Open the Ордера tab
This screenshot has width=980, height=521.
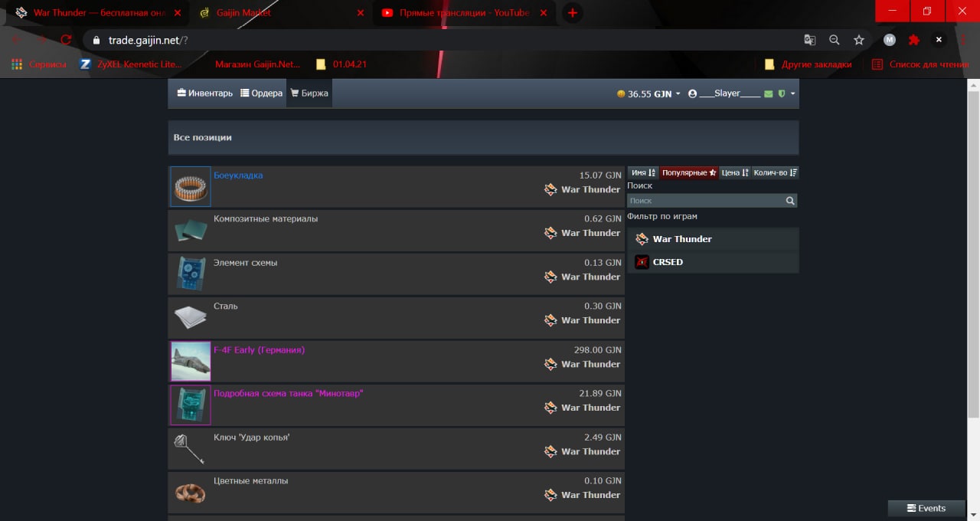click(261, 93)
